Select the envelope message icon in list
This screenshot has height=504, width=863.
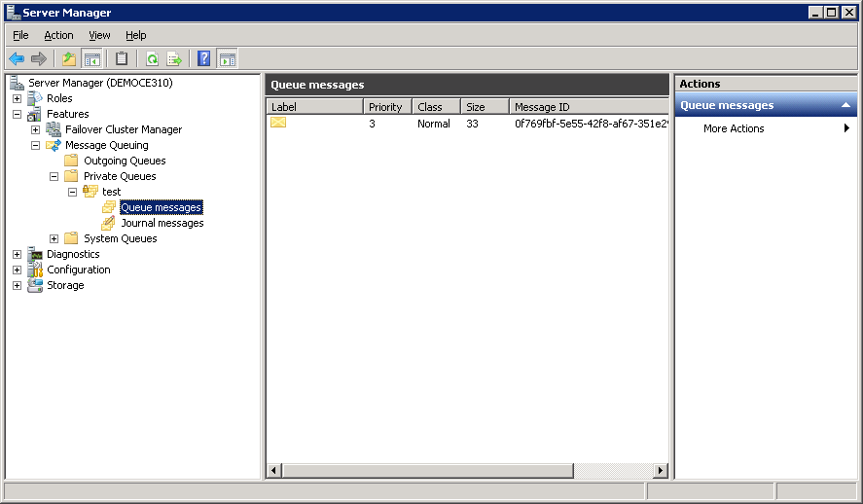[x=278, y=123]
